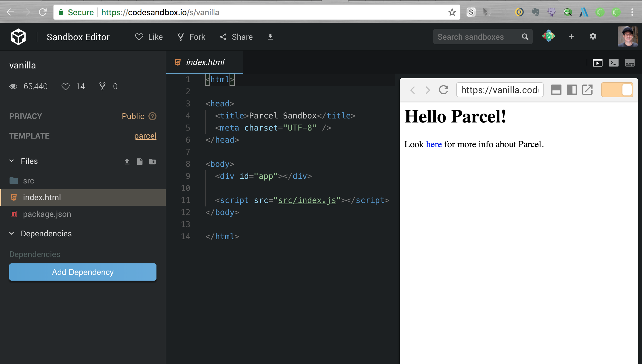
Task: Create a new sandbox with plus icon
Action: click(571, 36)
